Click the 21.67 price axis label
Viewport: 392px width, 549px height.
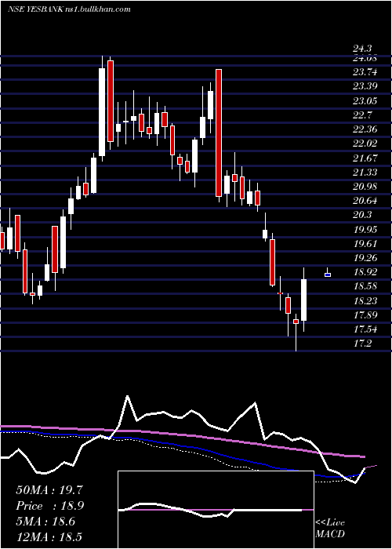(x=365, y=158)
